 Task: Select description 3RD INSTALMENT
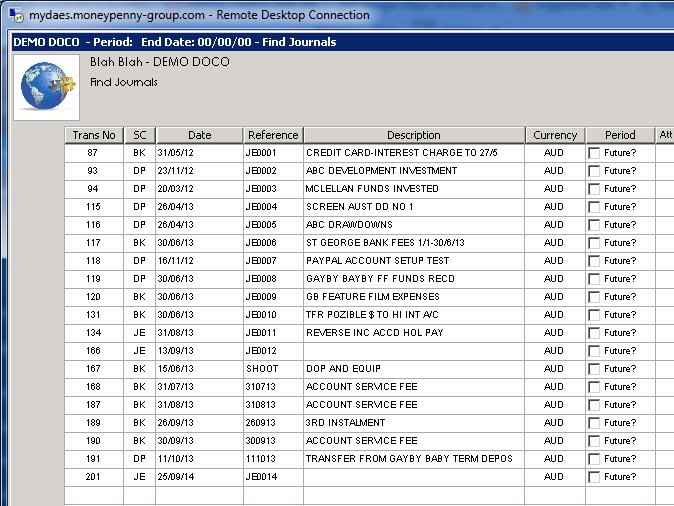click(345, 423)
